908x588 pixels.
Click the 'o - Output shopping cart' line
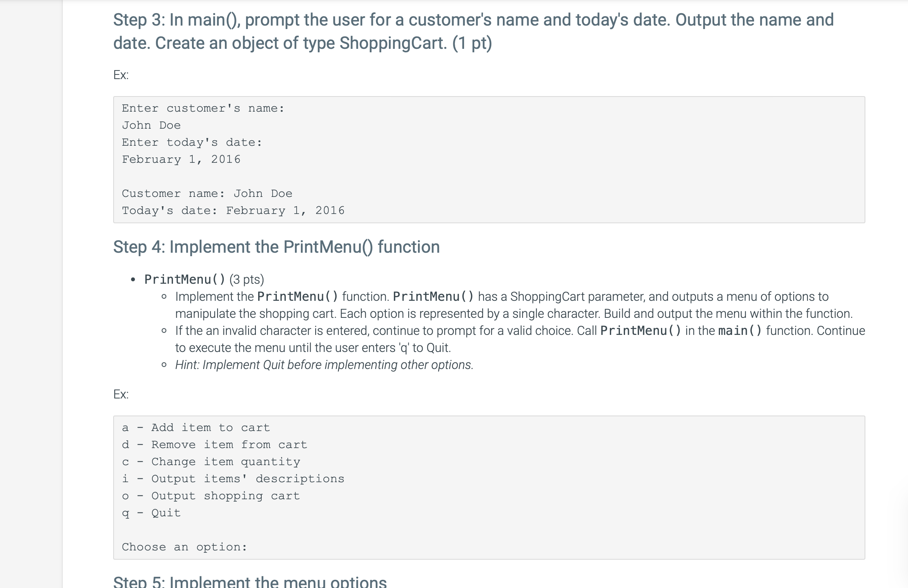pyautogui.click(x=211, y=496)
